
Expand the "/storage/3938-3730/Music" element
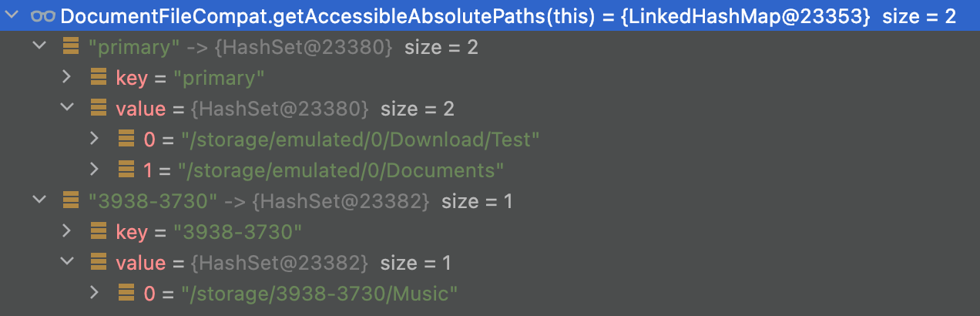point(95,292)
